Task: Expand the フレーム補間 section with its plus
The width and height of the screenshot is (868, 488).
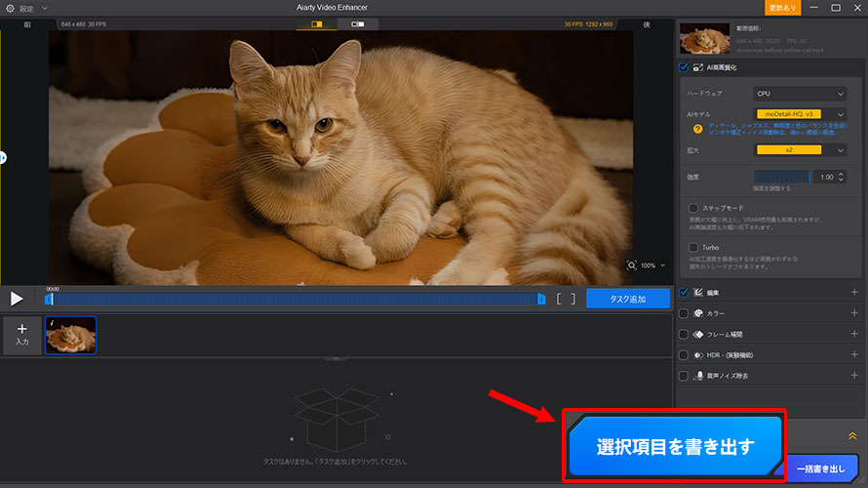Action: pyautogui.click(x=854, y=334)
